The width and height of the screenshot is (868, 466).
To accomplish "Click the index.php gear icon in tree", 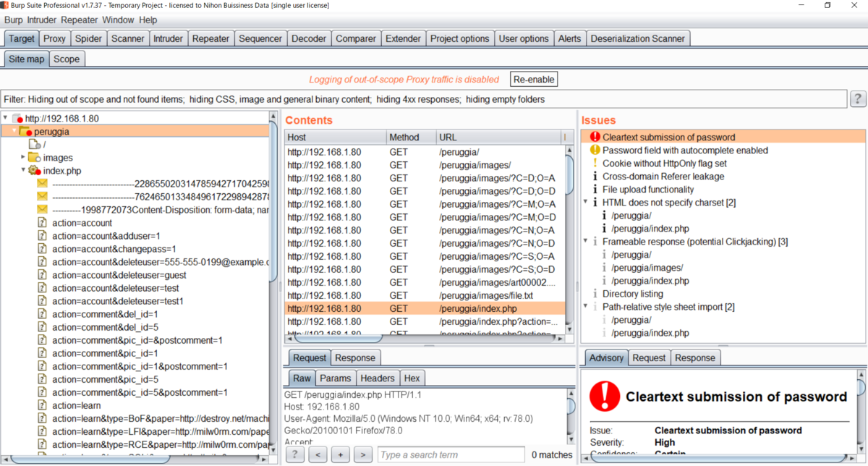I will pos(34,171).
